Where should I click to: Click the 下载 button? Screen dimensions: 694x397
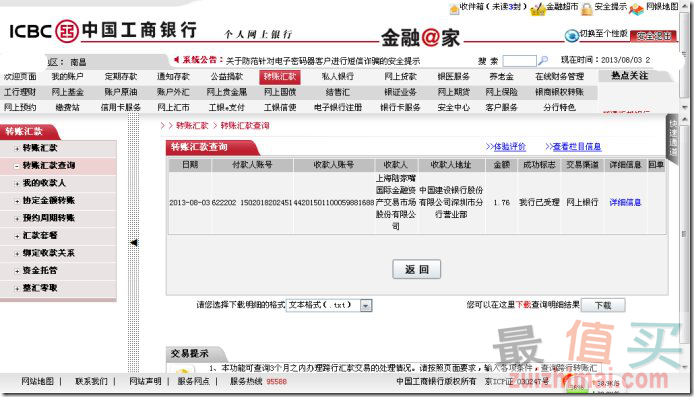(x=603, y=305)
